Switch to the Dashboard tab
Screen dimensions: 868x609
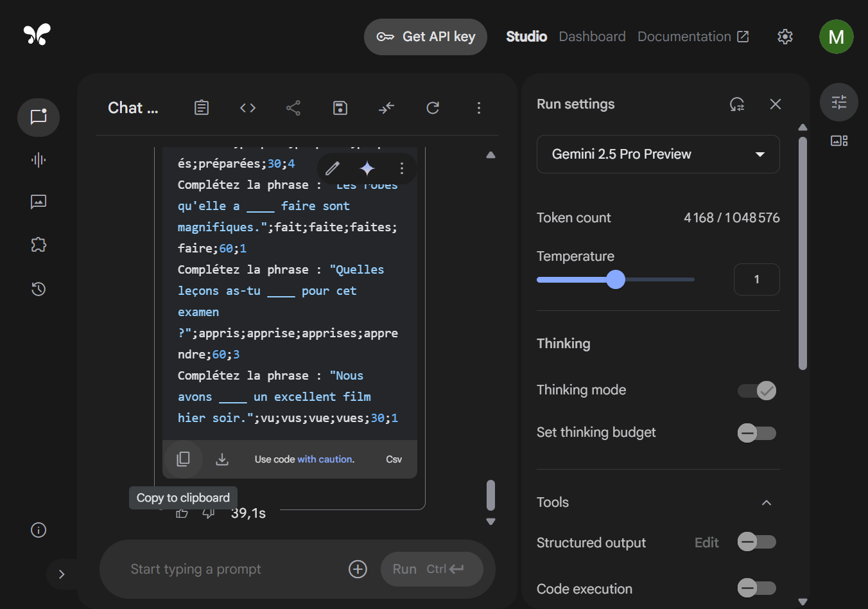point(592,37)
